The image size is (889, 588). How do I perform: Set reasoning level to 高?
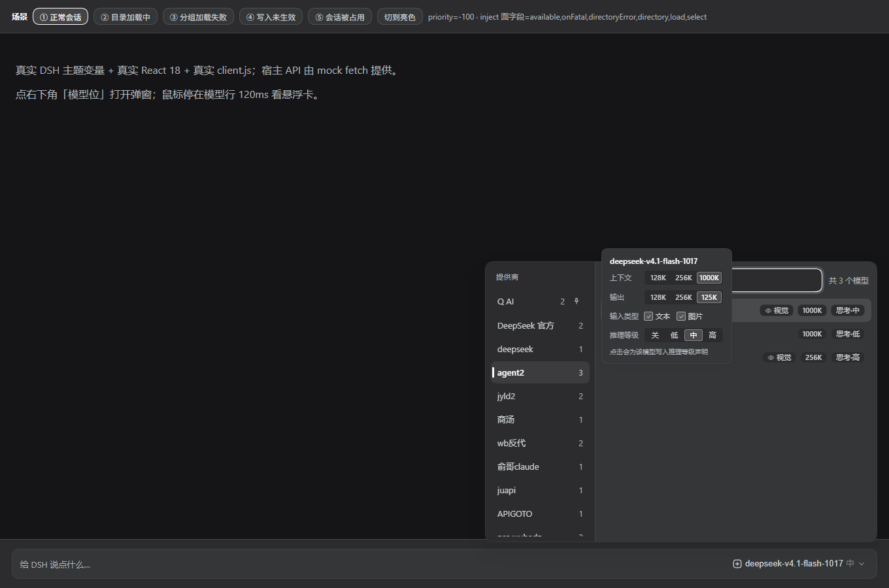click(713, 335)
